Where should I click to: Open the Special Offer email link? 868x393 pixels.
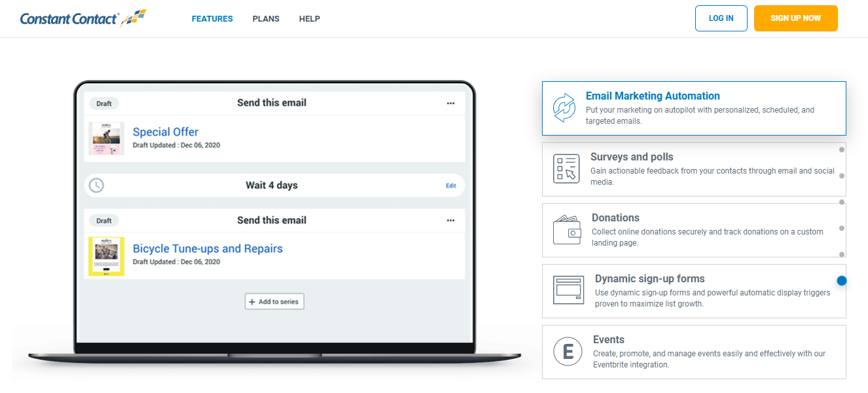click(x=166, y=132)
